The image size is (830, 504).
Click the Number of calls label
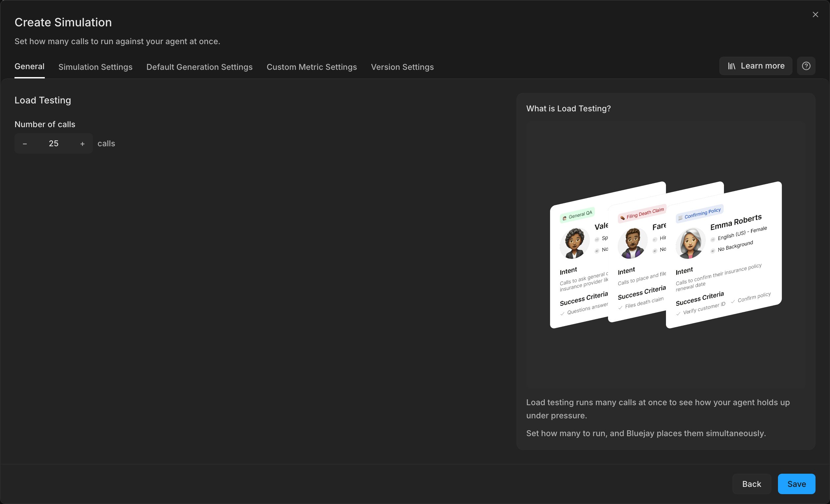tap(45, 124)
